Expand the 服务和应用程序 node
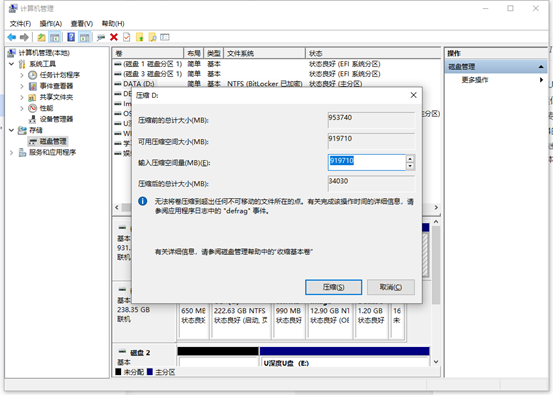The height and width of the screenshot is (395, 553). [x=11, y=152]
